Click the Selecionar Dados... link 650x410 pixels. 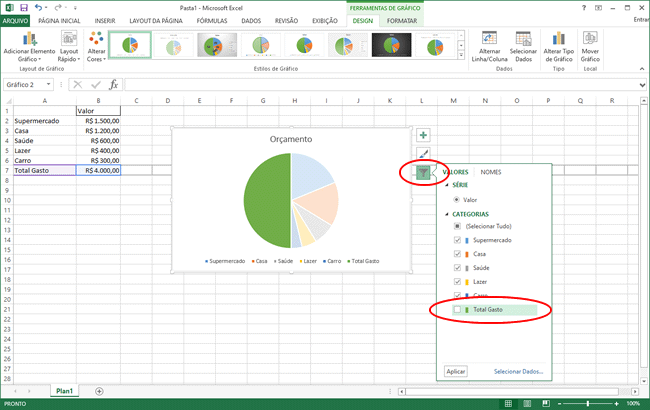point(519,371)
